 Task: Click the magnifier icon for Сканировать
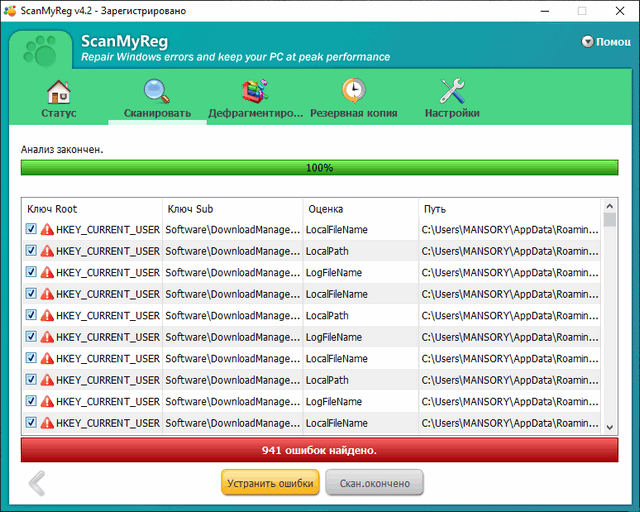[x=157, y=92]
